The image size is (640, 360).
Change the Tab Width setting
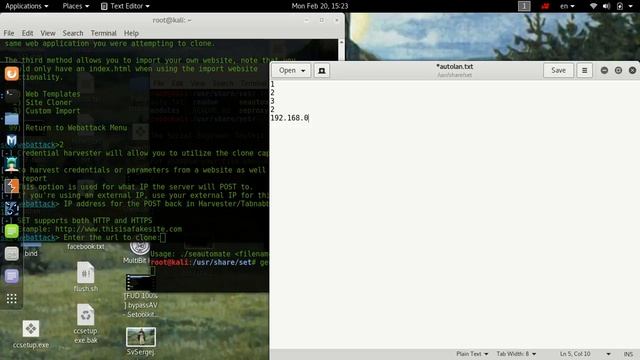pyautogui.click(x=516, y=354)
